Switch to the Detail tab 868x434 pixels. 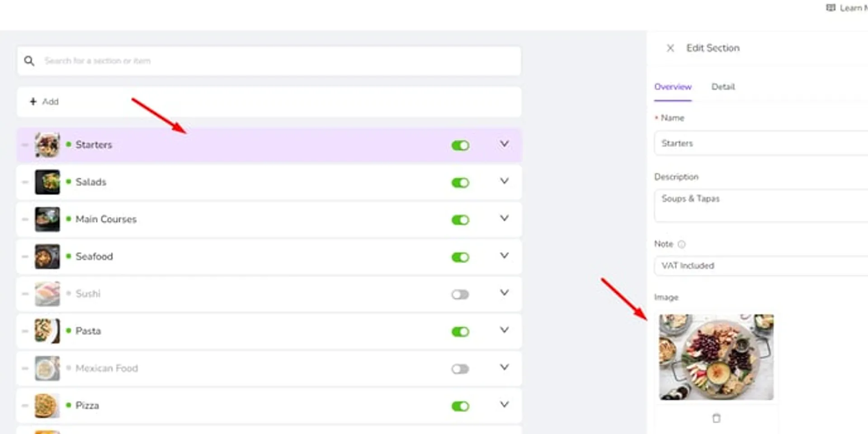tap(723, 87)
